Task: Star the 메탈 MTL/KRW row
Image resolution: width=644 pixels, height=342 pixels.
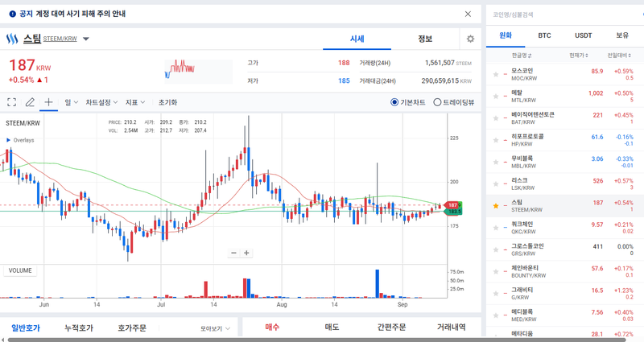Action: point(496,96)
